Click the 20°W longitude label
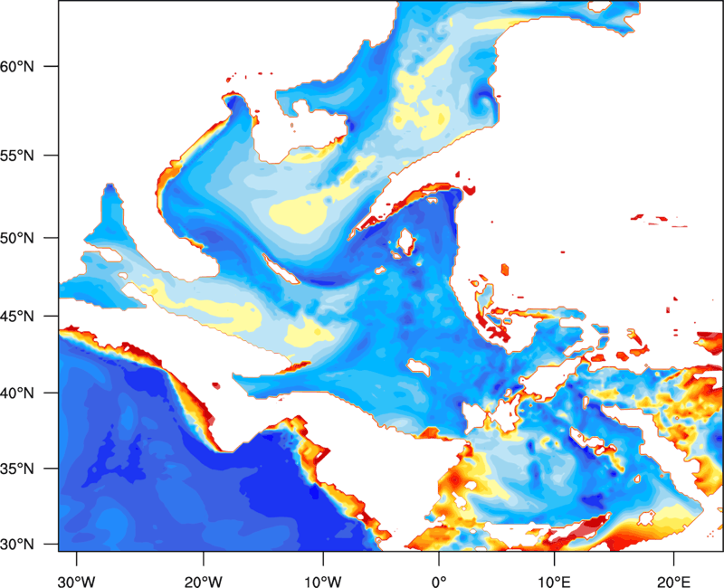Image resolution: width=724 pixels, height=588 pixels. (203, 582)
